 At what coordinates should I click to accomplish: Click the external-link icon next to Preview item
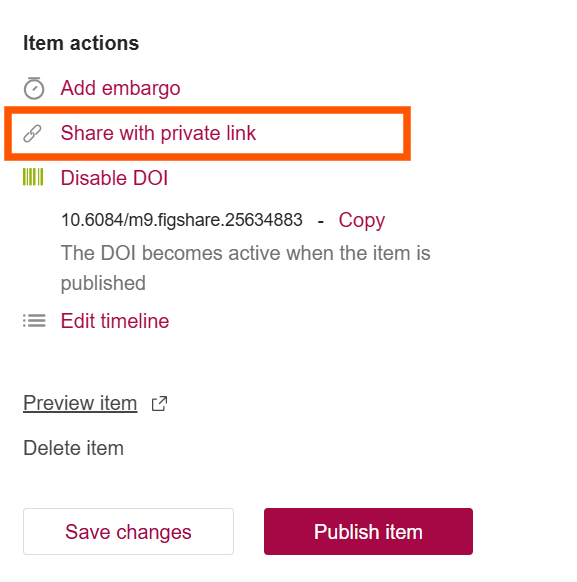coord(160,404)
